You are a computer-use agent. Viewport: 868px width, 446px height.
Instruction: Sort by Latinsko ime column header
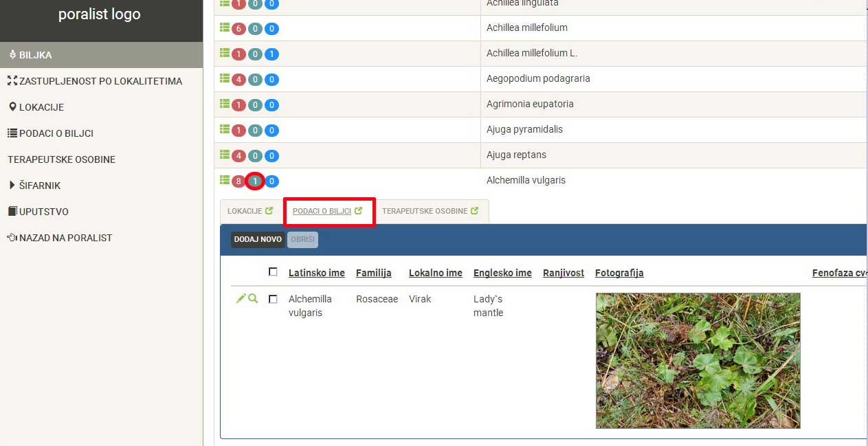point(316,273)
